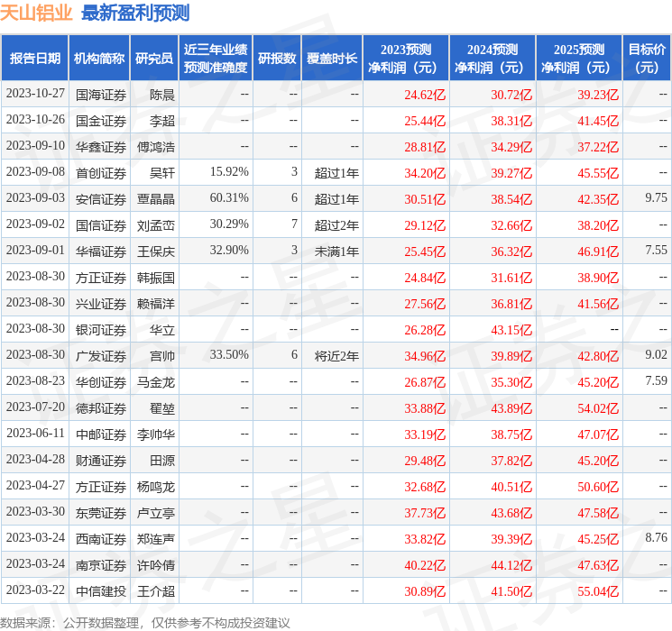Image resolution: width=672 pixels, height=631 pixels.
Task: Click 国海证券 institution cell
Action: (x=101, y=95)
